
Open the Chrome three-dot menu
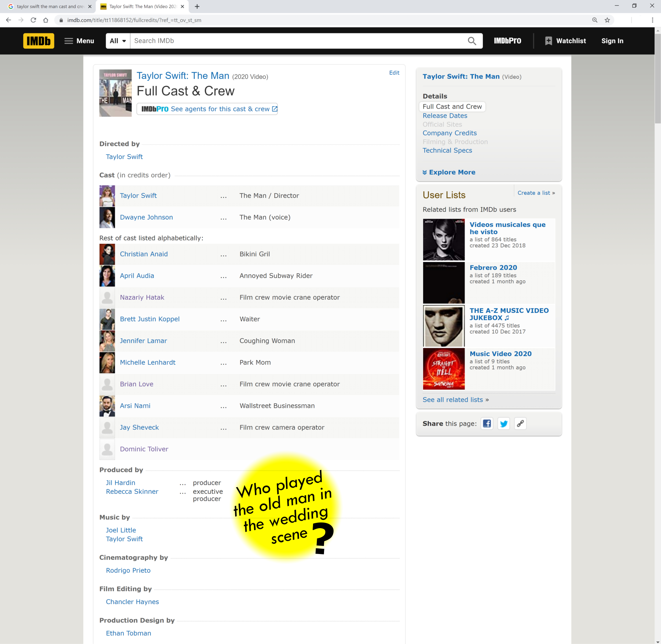click(x=653, y=20)
